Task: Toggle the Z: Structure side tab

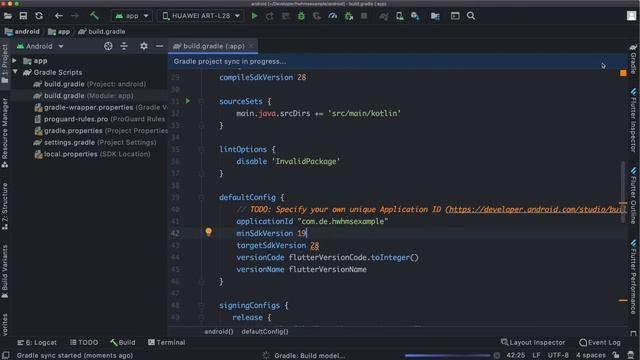Action: (x=5, y=207)
